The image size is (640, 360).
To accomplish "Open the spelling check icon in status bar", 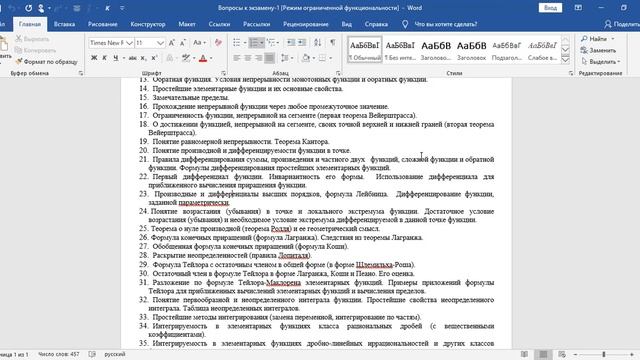I will 92,354.
